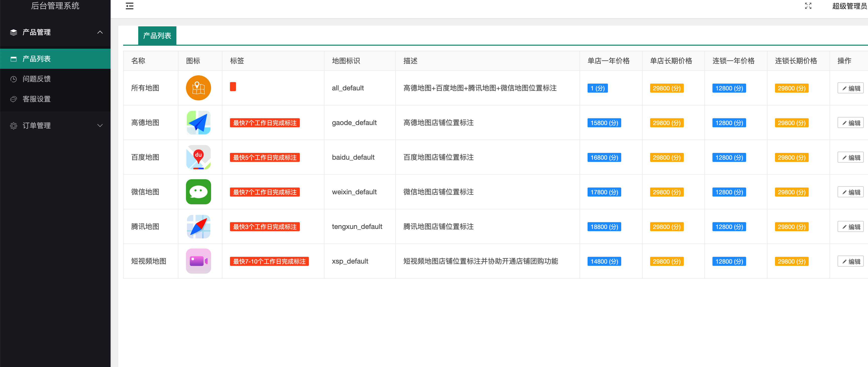Image resolution: width=868 pixels, height=367 pixels.
Task: Click the red tag swatch for 所有地图
Action: click(233, 87)
